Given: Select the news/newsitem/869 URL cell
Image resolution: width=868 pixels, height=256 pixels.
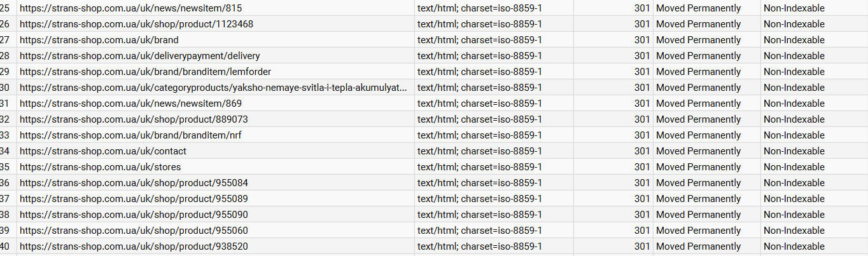Looking at the screenshot, I should 130,104.
